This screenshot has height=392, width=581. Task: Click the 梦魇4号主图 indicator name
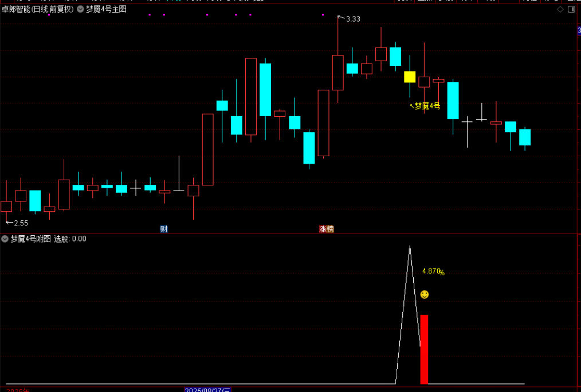click(107, 9)
